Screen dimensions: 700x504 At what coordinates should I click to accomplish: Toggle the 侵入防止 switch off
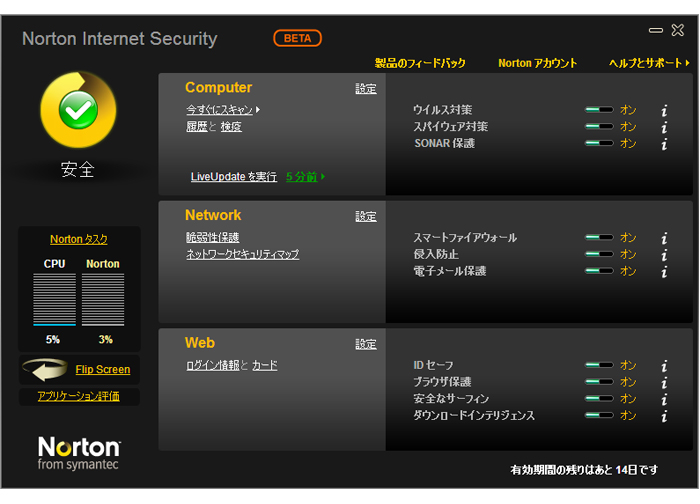pyautogui.click(x=600, y=254)
